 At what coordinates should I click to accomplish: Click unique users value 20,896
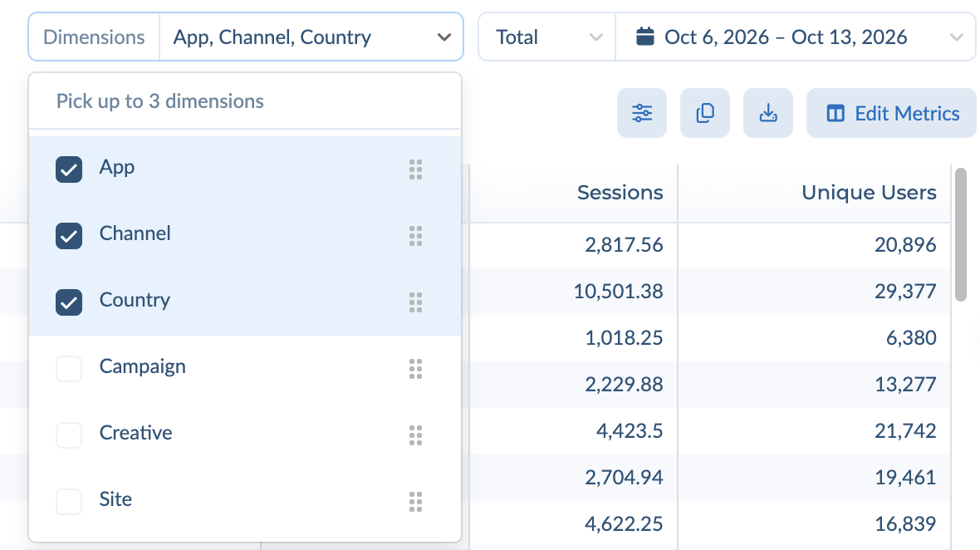tap(905, 244)
